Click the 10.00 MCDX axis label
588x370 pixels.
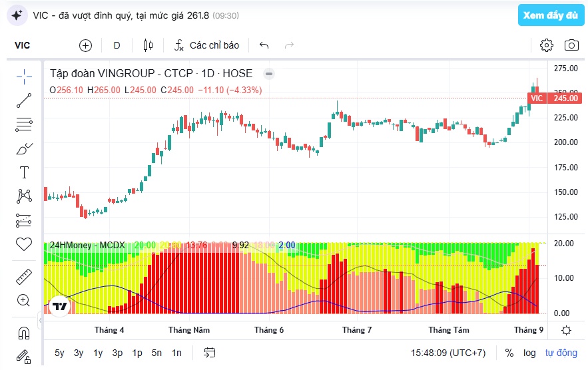(564, 277)
